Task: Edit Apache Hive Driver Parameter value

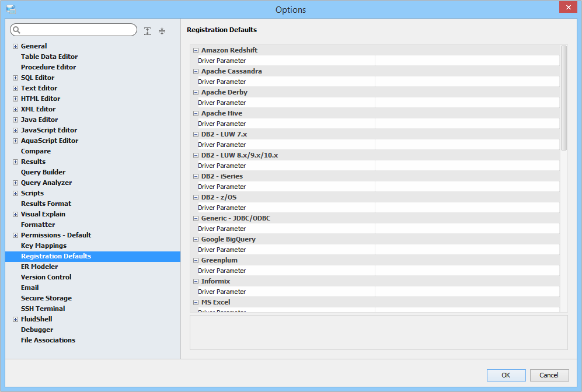Action: point(467,124)
